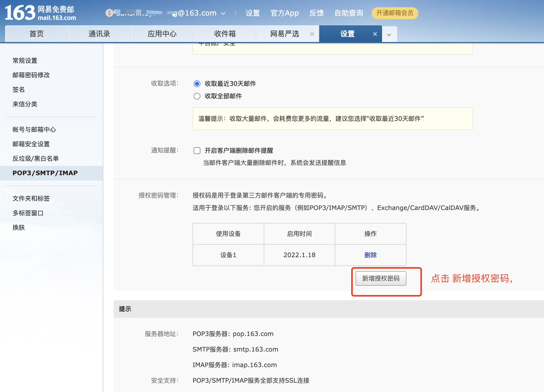Enable 开启客户端删除邮件提醒 checkbox
The image size is (544, 392).
(197, 151)
